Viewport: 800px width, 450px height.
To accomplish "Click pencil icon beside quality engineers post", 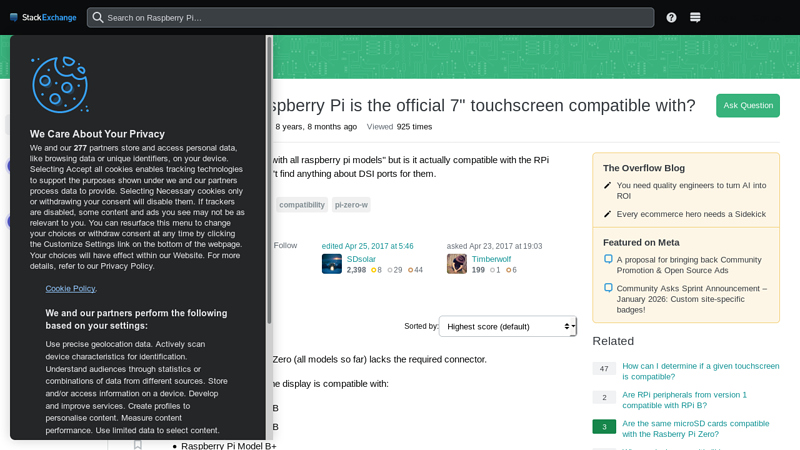I will coord(607,185).
